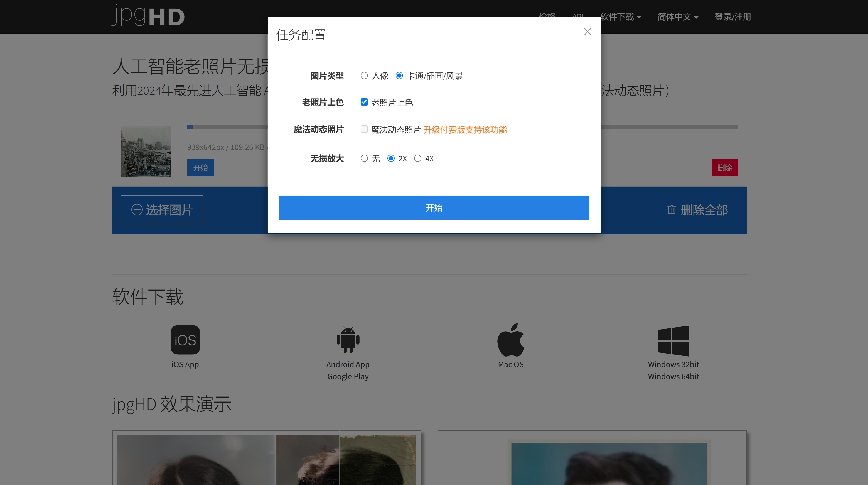The image size is (868, 485).
Task: Click the Apple Mac OS icon
Action: tap(511, 340)
